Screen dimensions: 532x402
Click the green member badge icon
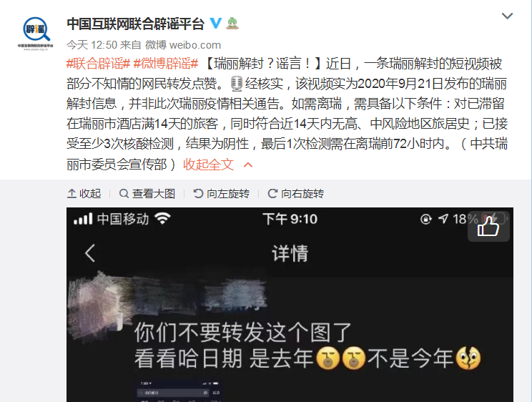(x=232, y=24)
